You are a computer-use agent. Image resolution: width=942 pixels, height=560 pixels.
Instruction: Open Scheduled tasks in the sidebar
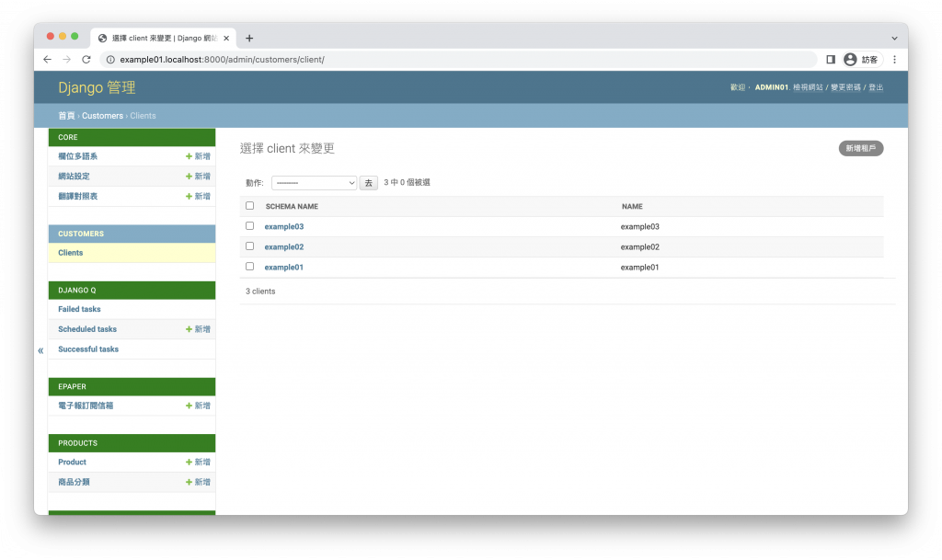point(87,329)
